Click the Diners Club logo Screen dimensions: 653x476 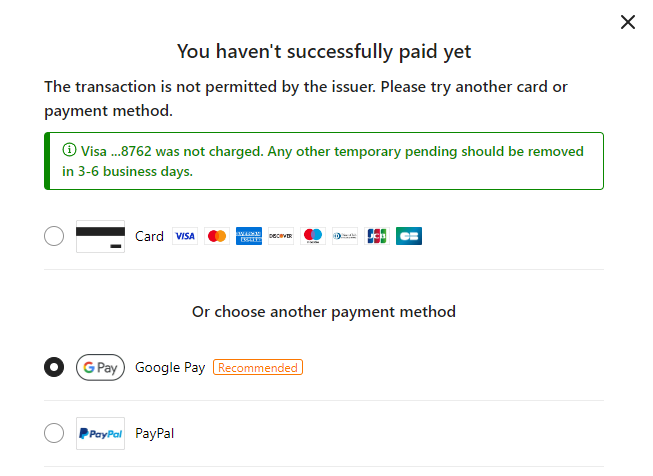[x=344, y=237]
